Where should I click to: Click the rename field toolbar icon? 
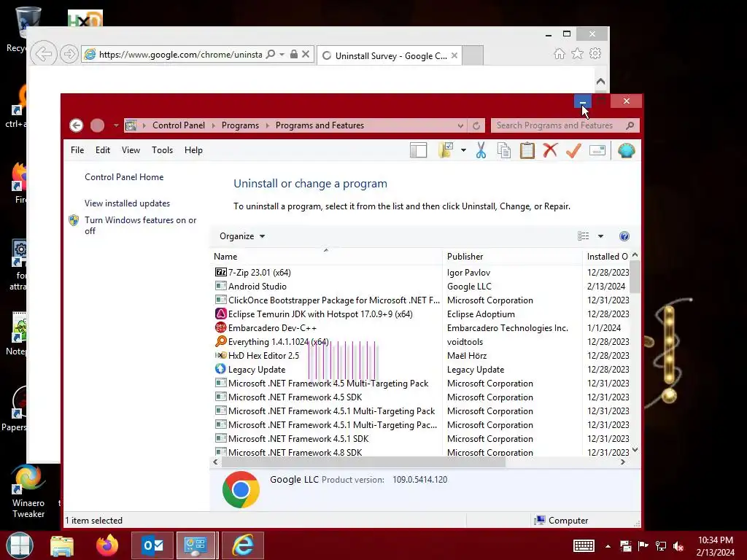[597, 150]
